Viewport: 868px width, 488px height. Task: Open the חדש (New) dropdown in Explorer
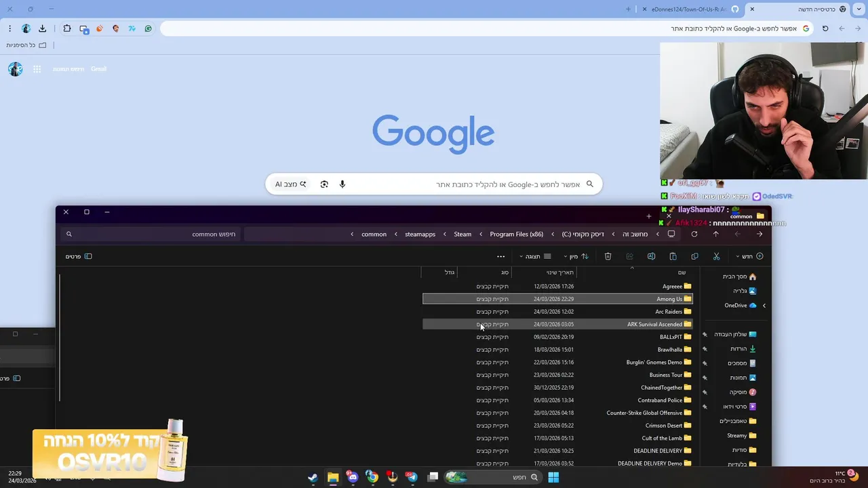point(749,256)
